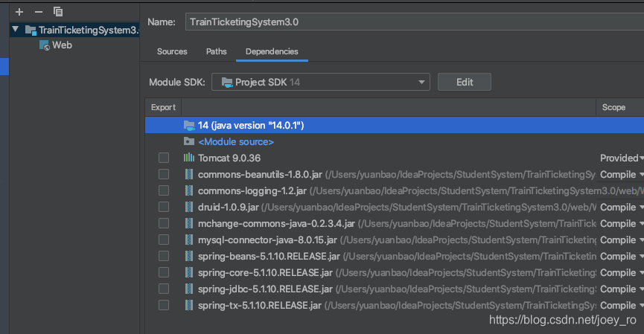Select the mchange-commons-java-0.2.3.4.jar dependency name

pyautogui.click(x=276, y=224)
